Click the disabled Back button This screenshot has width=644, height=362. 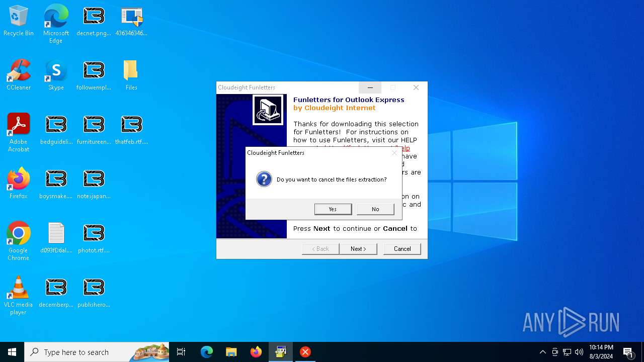(x=320, y=249)
